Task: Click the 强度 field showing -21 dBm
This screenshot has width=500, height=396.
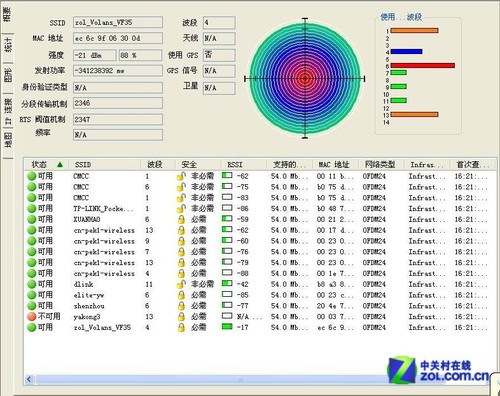Action: click(x=95, y=55)
